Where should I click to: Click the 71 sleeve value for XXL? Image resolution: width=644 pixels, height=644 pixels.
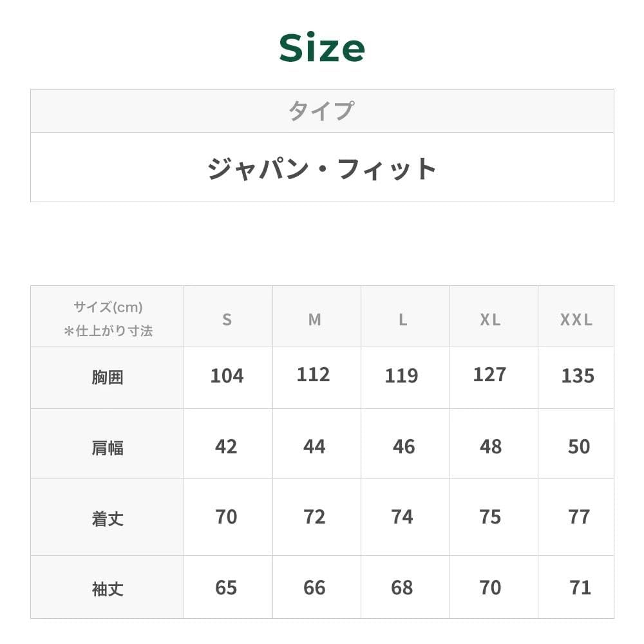[580, 587]
